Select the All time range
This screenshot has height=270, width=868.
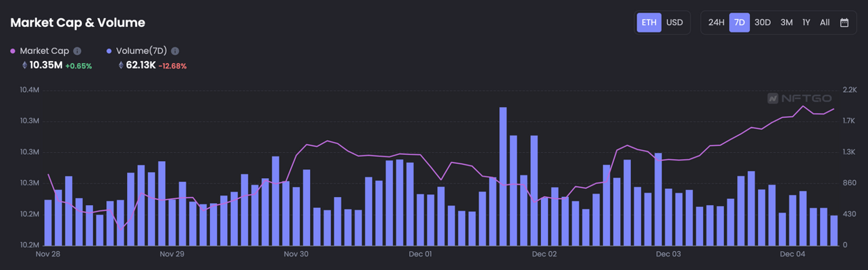(825, 22)
